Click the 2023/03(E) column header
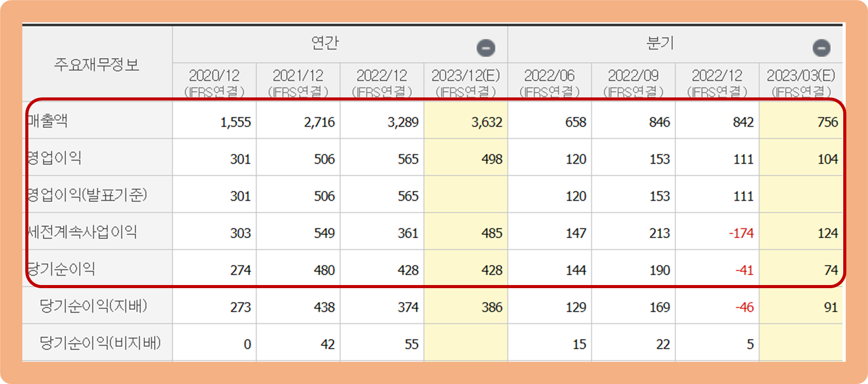The width and height of the screenshot is (868, 384). 801,82
